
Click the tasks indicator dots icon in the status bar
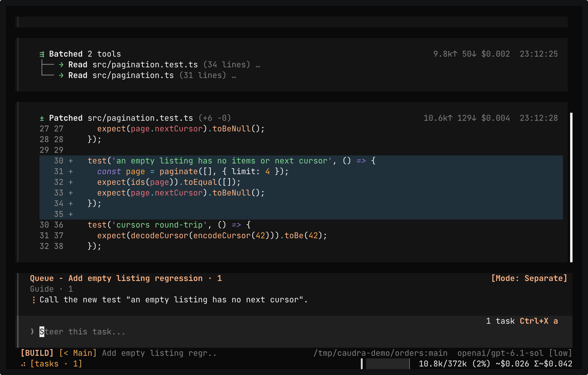click(x=23, y=364)
